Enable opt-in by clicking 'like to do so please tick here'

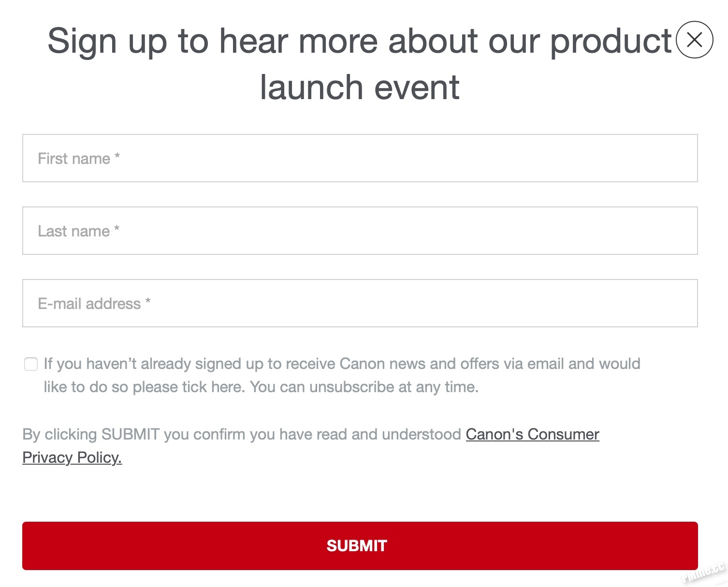point(144,387)
